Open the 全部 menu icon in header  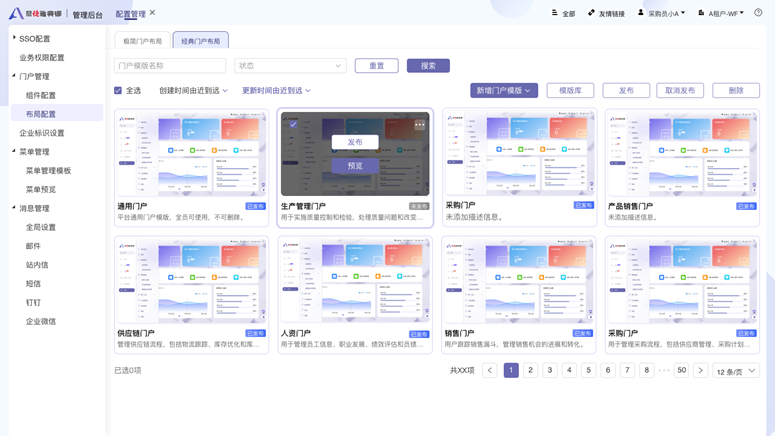555,13
